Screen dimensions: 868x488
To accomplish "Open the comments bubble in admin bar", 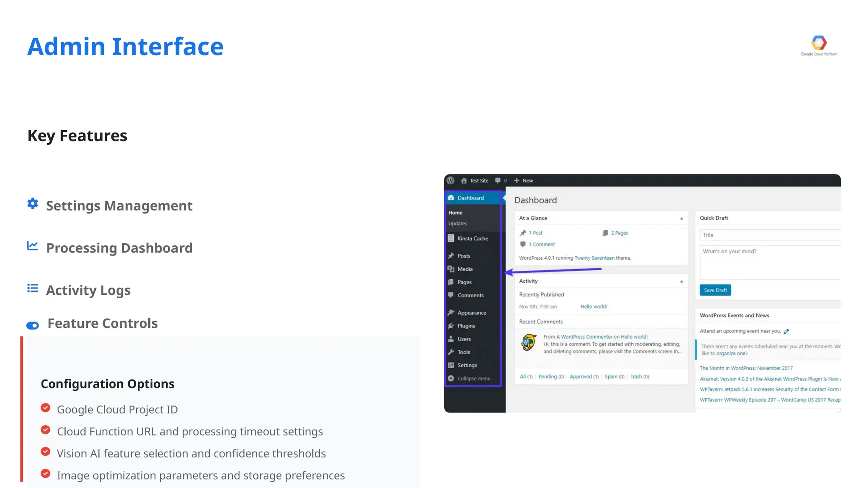I will [x=498, y=180].
